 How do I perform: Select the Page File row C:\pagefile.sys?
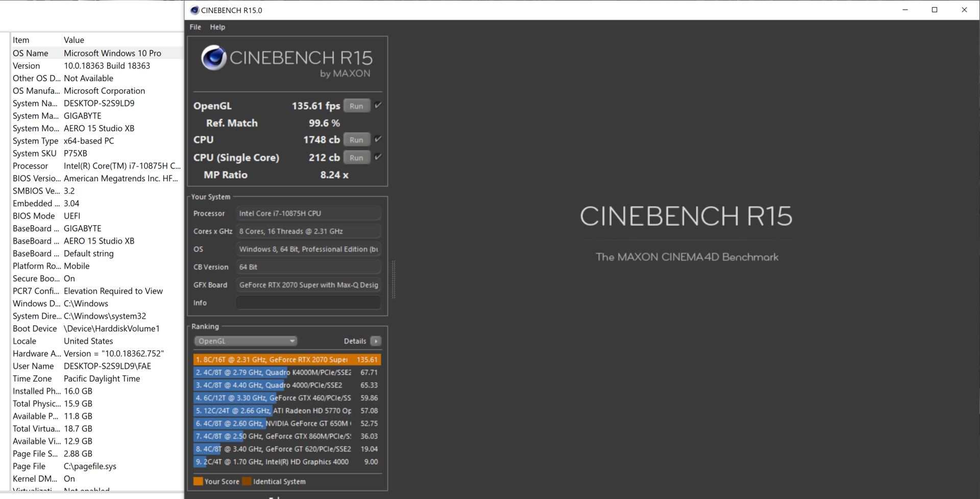[x=97, y=466]
